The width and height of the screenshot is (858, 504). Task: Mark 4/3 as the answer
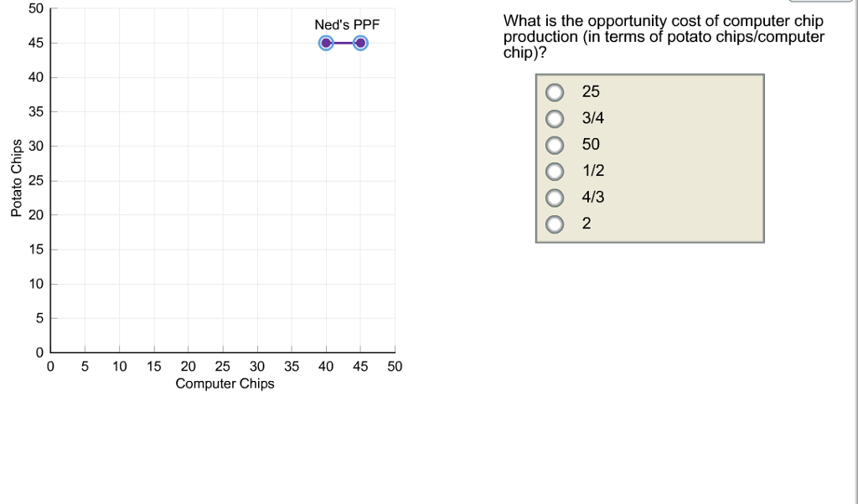point(555,198)
